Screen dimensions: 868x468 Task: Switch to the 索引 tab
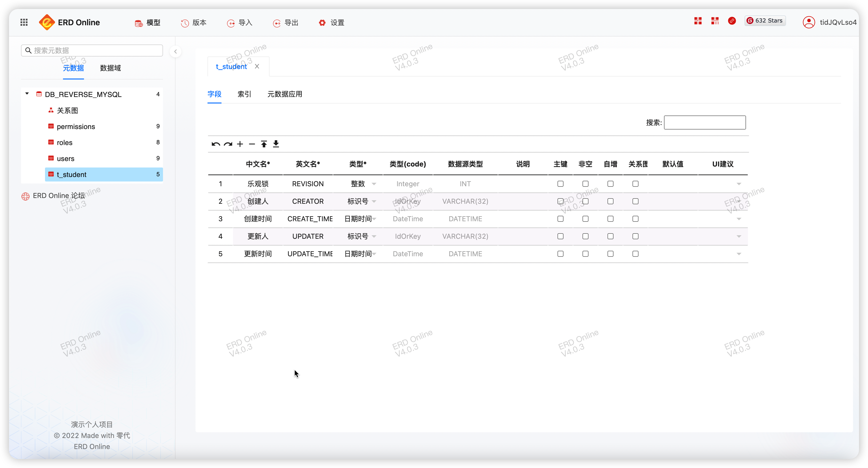[x=244, y=94]
